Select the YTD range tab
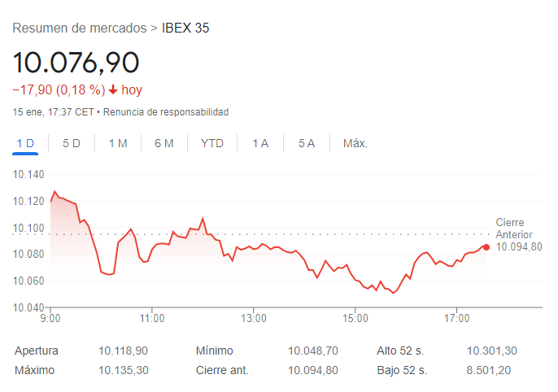The image size is (558, 392). tap(212, 143)
